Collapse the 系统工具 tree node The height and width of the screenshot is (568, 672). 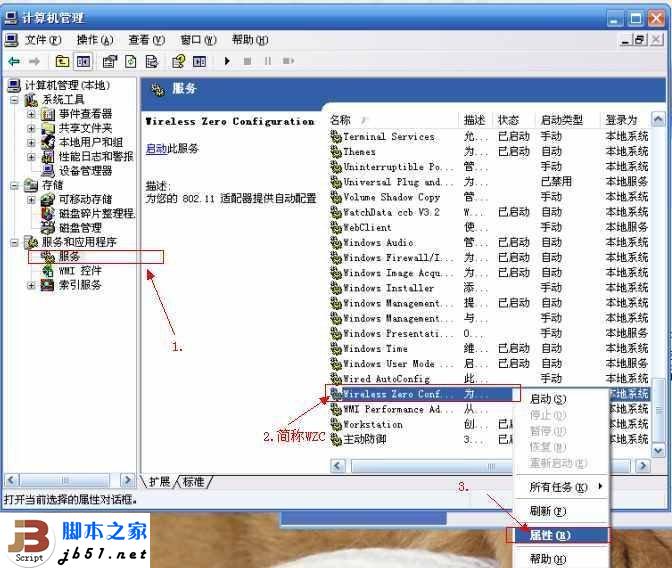15,100
